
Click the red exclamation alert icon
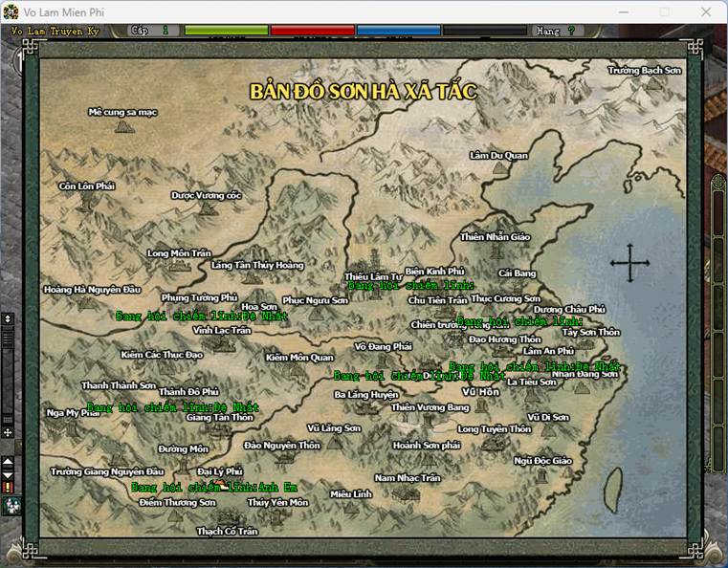(8, 487)
